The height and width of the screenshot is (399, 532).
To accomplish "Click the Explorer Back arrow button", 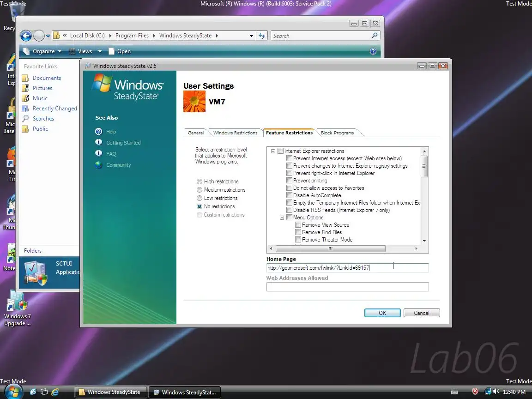I will pos(26,36).
